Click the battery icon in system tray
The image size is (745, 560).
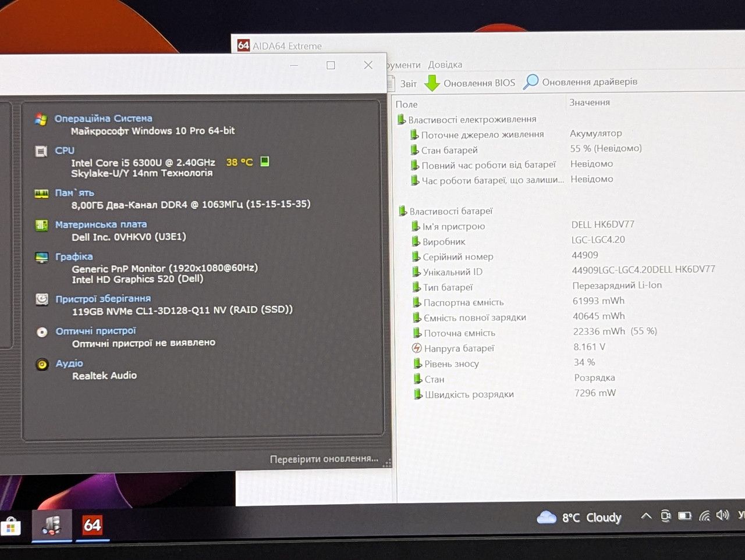click(x=685, y=516)
